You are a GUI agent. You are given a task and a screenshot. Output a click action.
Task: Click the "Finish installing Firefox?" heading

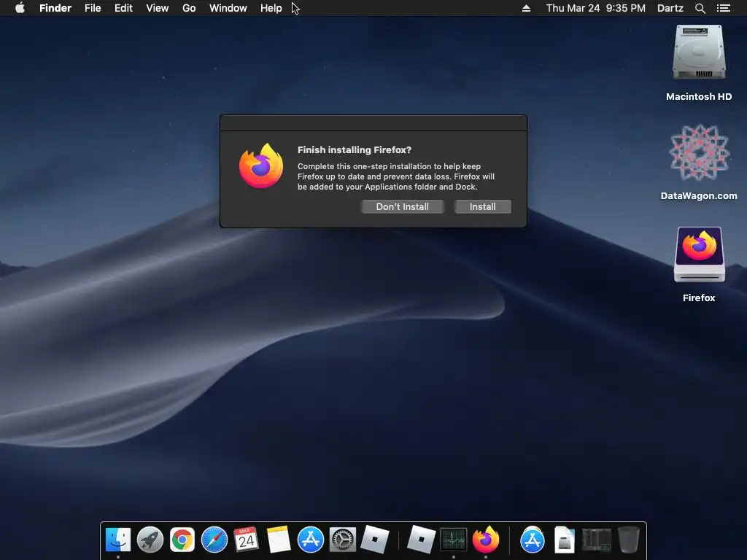point(355,149)
